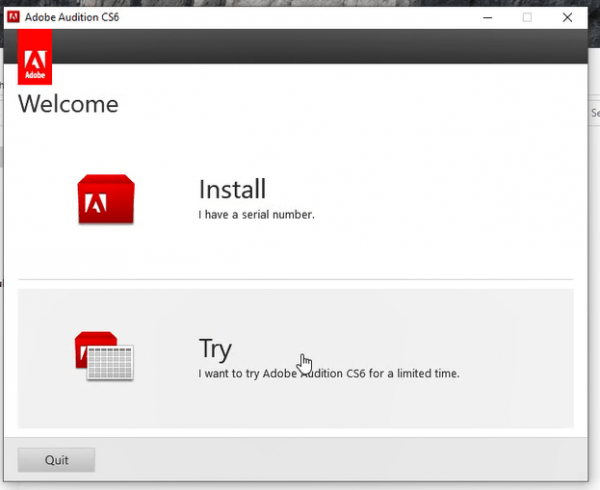
Task: Click the Welcome heading
Action: [x=68, y=103]
